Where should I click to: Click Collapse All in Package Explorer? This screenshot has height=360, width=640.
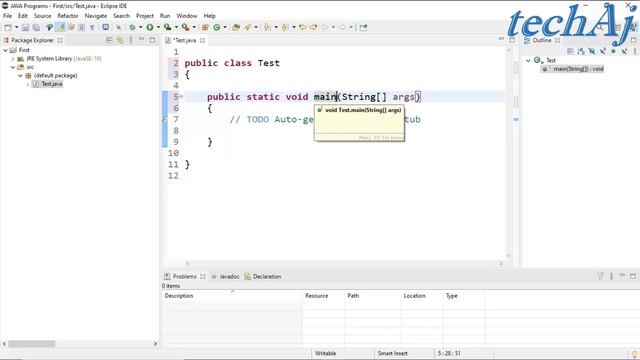coord(109,40)
